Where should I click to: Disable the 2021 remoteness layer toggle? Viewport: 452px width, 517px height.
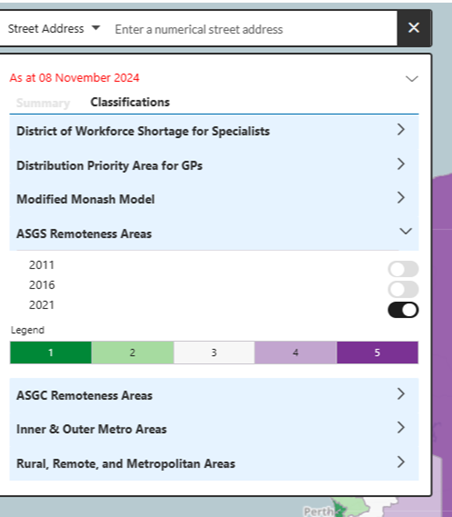click(403, 310)
